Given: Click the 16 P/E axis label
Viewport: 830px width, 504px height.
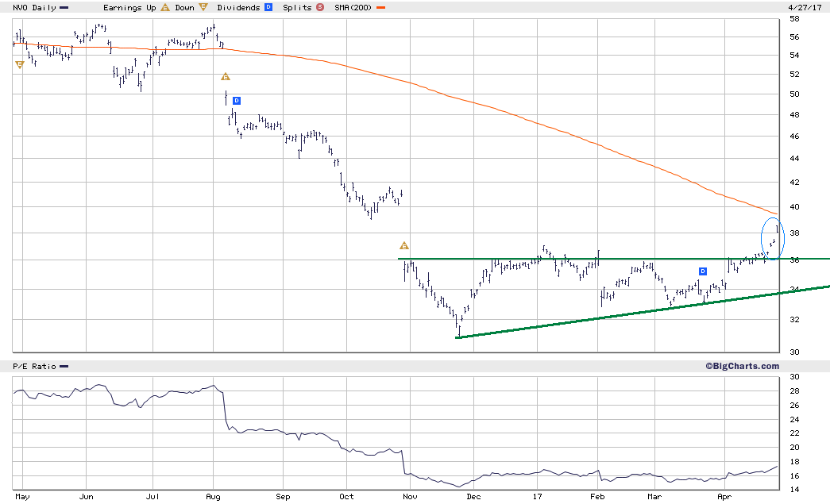Looking at the screenshot, I should click(x=794, y=476).
